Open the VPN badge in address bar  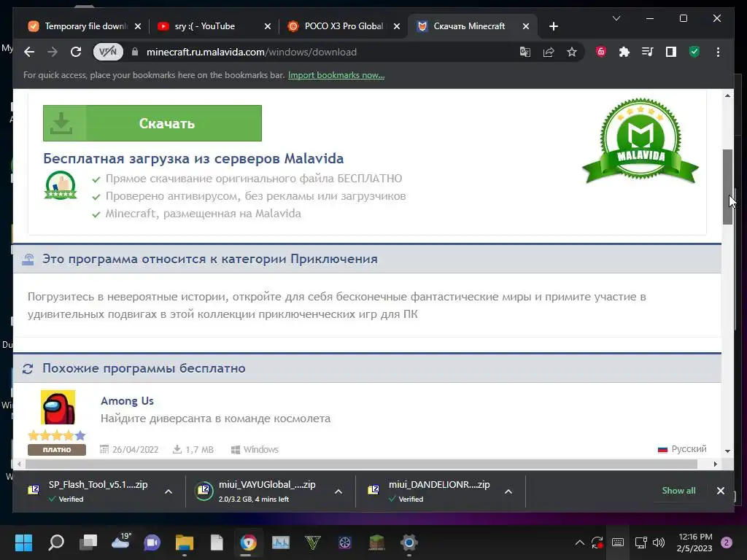tap(108, 52)
